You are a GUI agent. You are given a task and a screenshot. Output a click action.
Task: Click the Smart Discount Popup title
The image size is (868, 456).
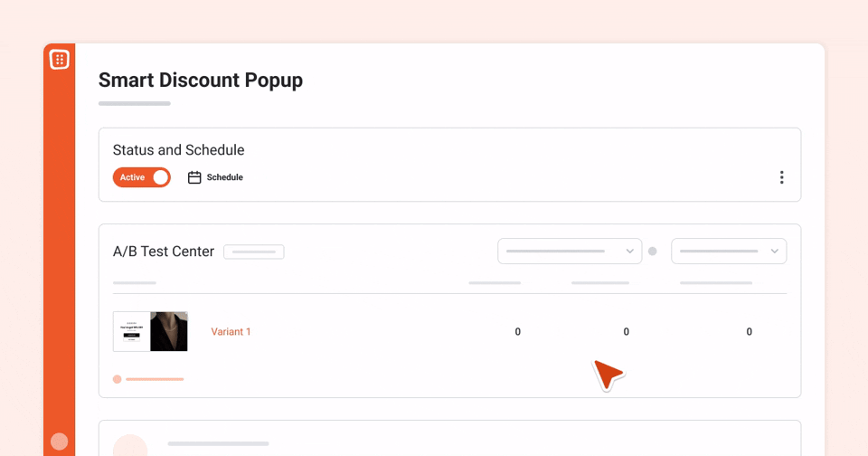[x=201, y=81]
